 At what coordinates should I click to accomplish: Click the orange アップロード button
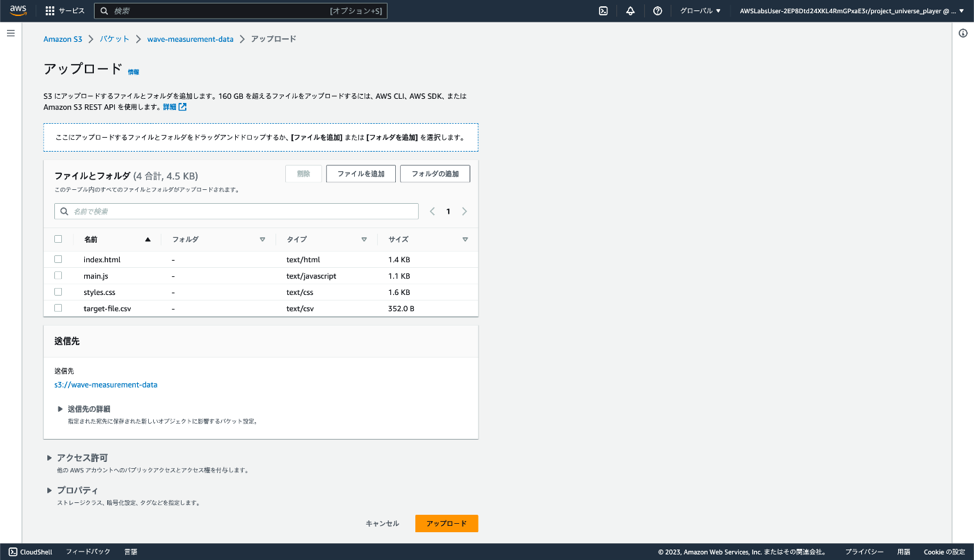447,523
